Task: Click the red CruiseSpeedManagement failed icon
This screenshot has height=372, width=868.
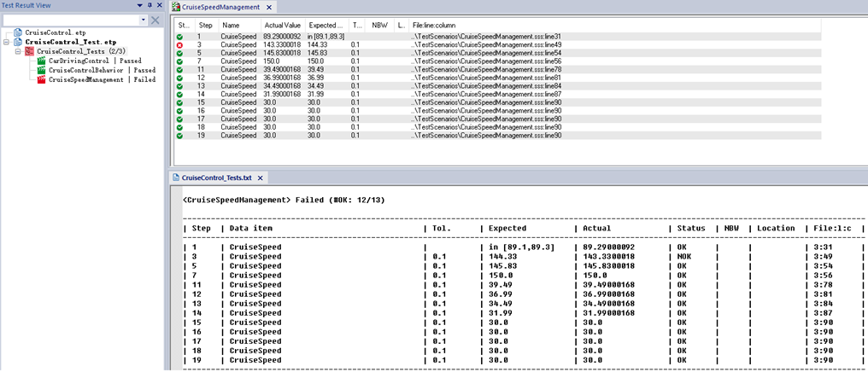Action: (x=42, y=79)
